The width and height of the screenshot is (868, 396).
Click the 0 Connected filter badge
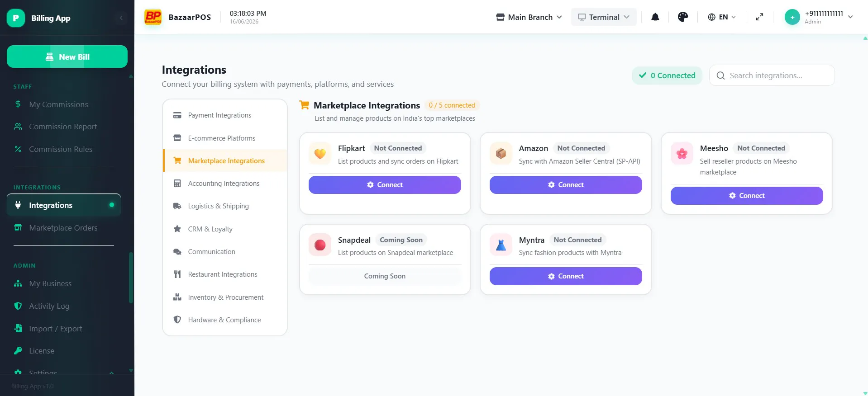[x=667, y=75]
